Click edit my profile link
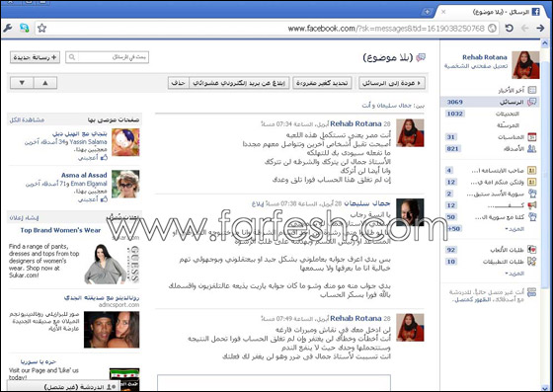 [x=476, y=66]
